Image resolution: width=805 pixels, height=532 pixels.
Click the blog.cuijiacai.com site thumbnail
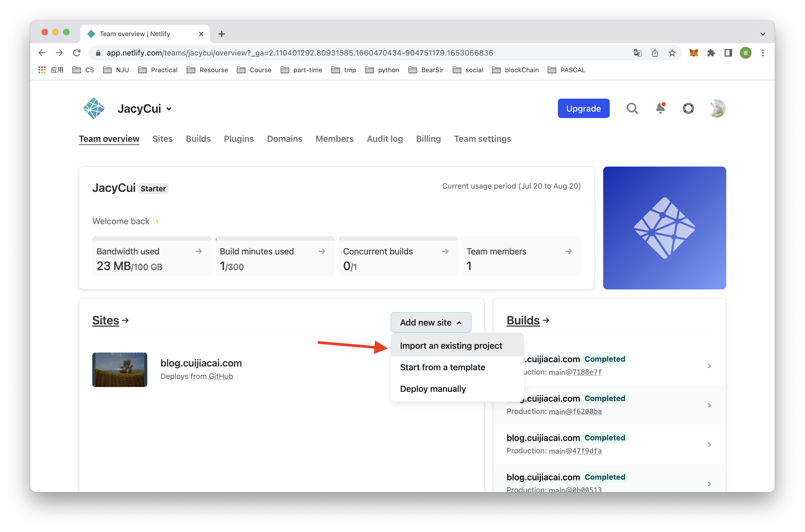pyautogui.click(x=120, y=369)
